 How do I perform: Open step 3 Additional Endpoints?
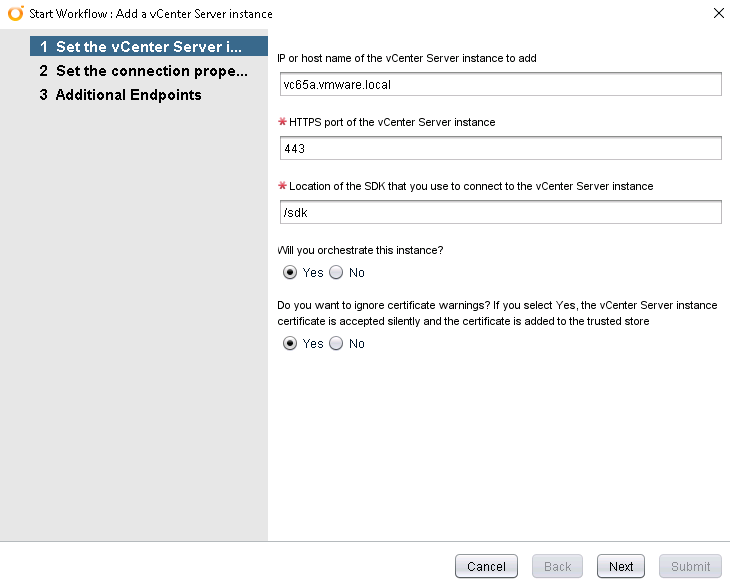(128, 95)
